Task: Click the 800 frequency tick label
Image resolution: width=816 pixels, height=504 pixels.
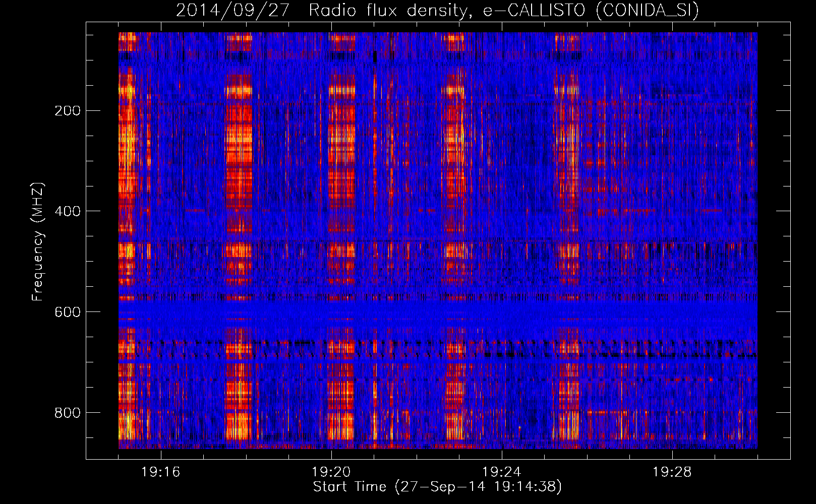Action: 68,413
